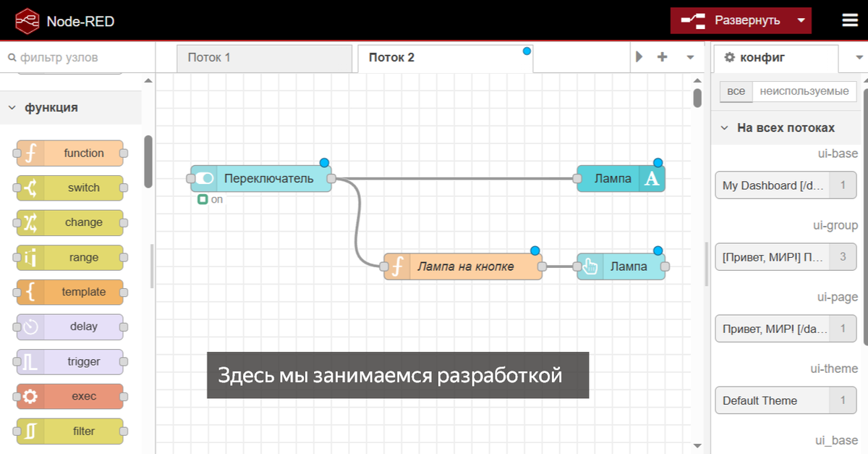Select the Лампа text node
The height and width of the screenshot is (454, 868).
(621, 178)
